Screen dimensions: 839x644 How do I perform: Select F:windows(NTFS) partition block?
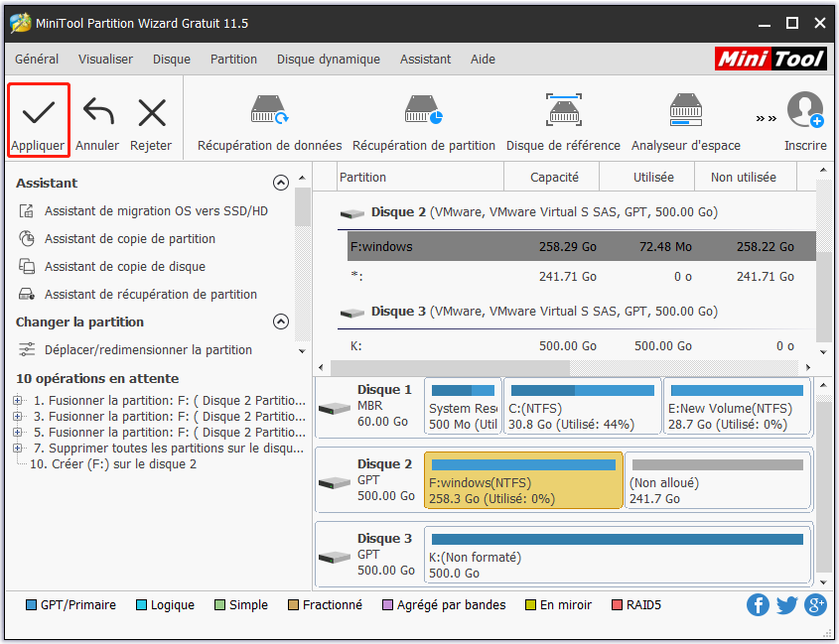523,480
